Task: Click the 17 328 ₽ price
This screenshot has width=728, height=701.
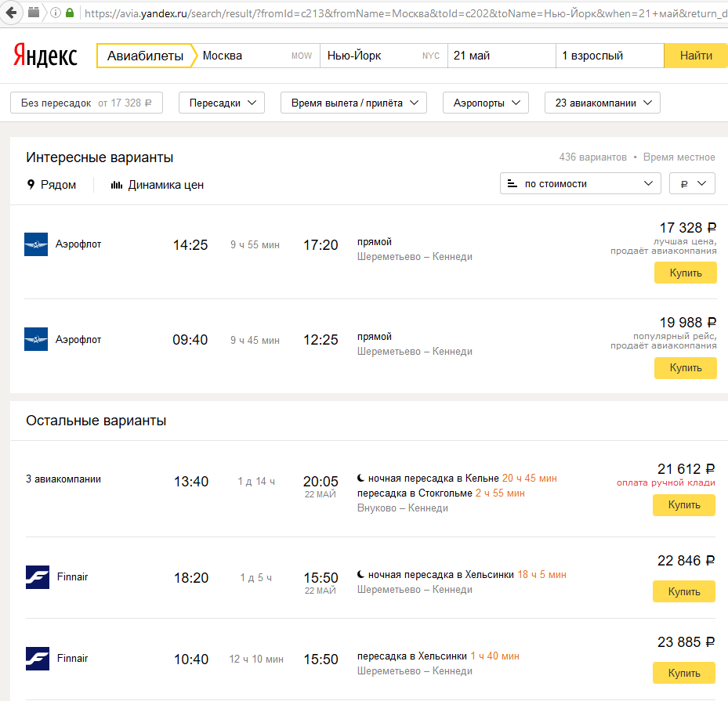Action: pos(687,228)
